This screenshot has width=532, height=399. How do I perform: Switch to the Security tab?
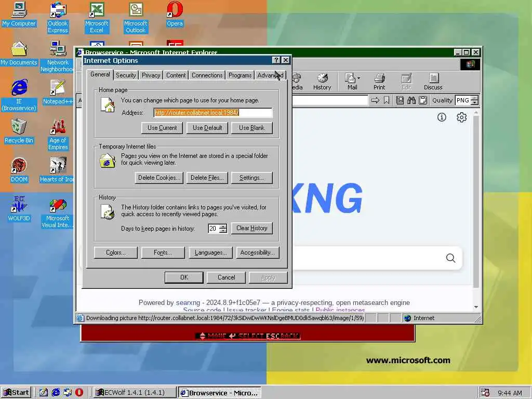[x=126, y=75]
